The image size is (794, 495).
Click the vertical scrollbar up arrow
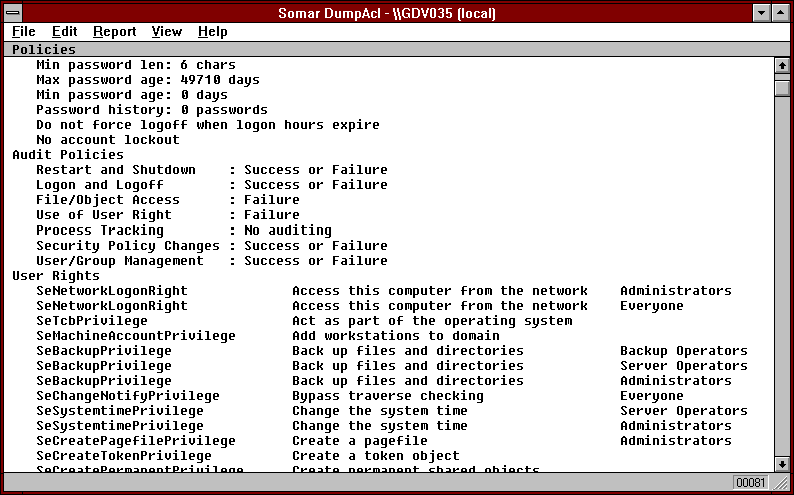(x=782, y=65)
